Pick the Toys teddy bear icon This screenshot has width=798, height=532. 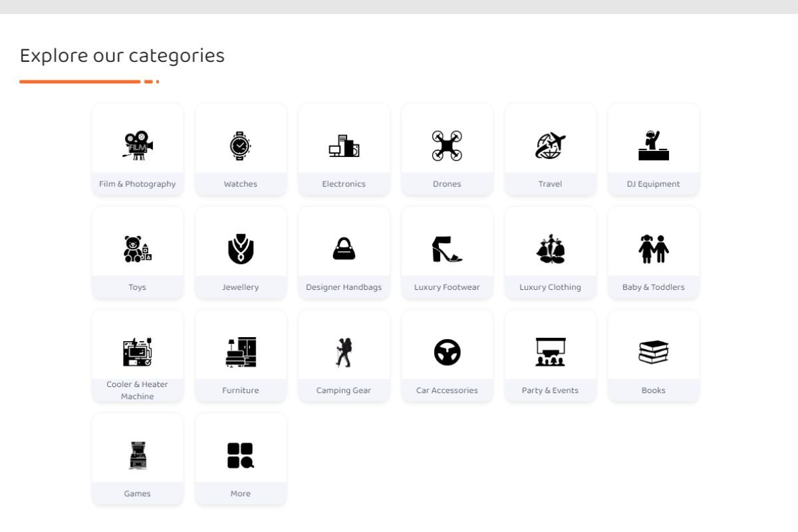click(138, 249)
